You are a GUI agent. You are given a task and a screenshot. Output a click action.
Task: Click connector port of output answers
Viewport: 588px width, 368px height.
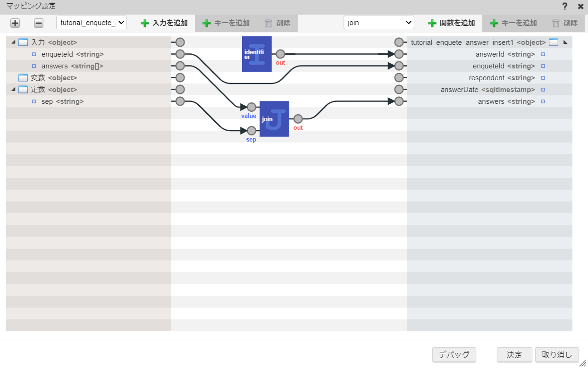pyautogui.click(x=399, y=101)
